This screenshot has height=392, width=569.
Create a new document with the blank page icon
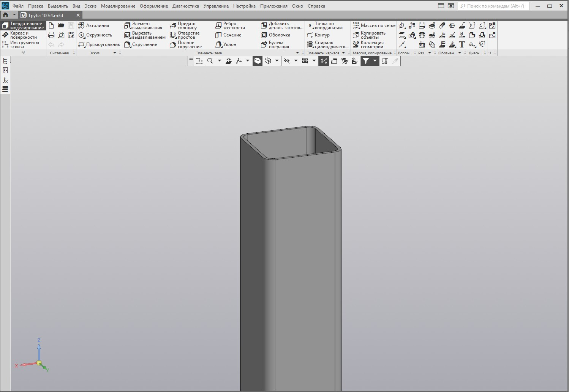pos(51,25)
